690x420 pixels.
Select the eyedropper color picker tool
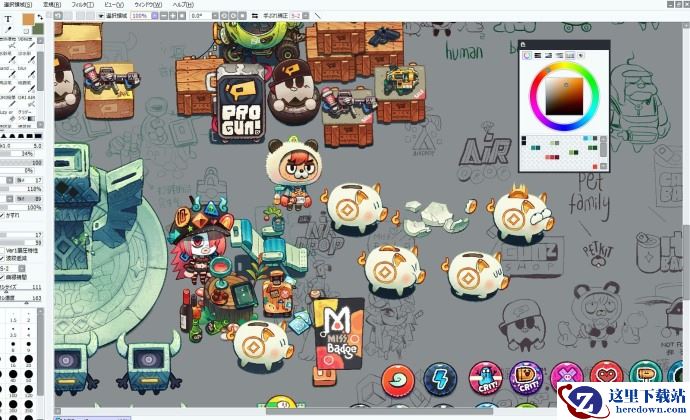click(9, 30)
